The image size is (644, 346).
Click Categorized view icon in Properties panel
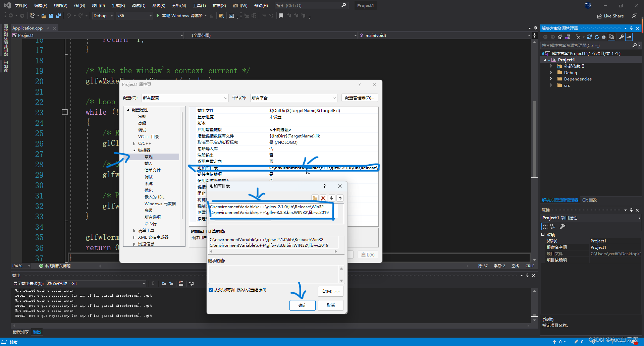pos(545,226)
